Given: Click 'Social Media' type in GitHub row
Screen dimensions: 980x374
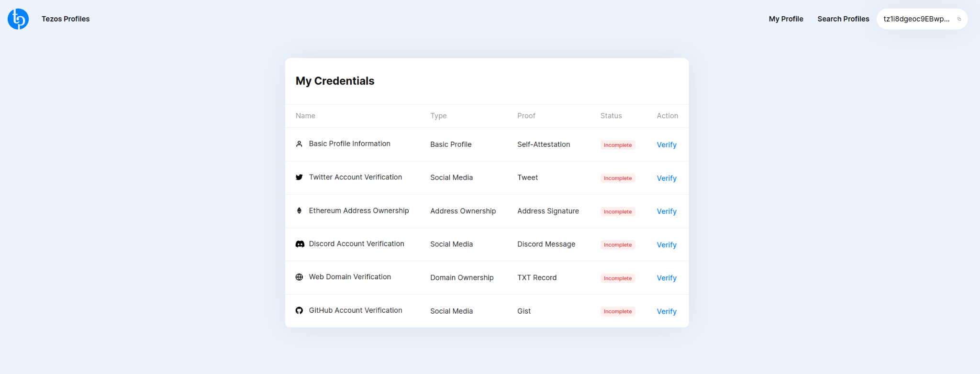Looking at the screenshot, I should point(451,311).
